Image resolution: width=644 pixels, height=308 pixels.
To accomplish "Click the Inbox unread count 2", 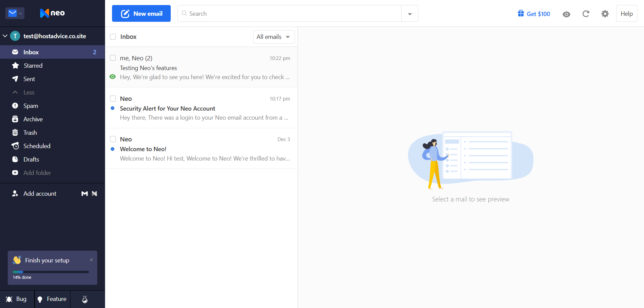I will coord(95,52).
